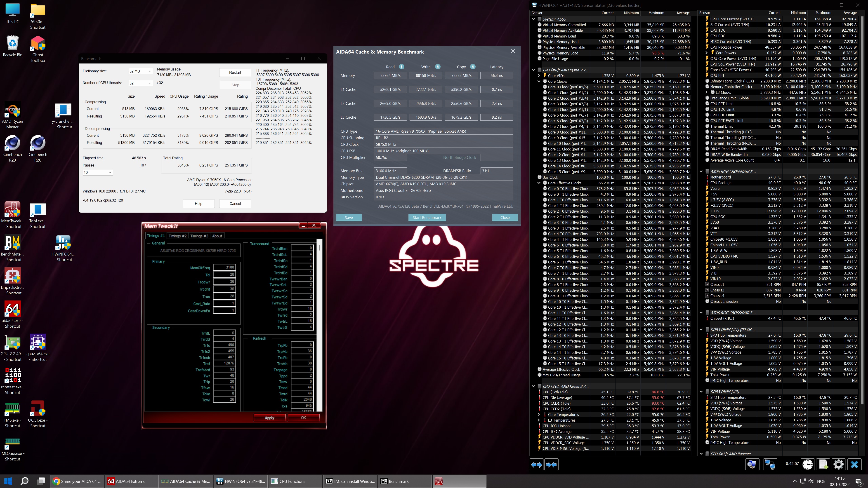Click Save in AIDA64 Cache & Memory Benchmark
Screen dimensions: 868x488
349,218
